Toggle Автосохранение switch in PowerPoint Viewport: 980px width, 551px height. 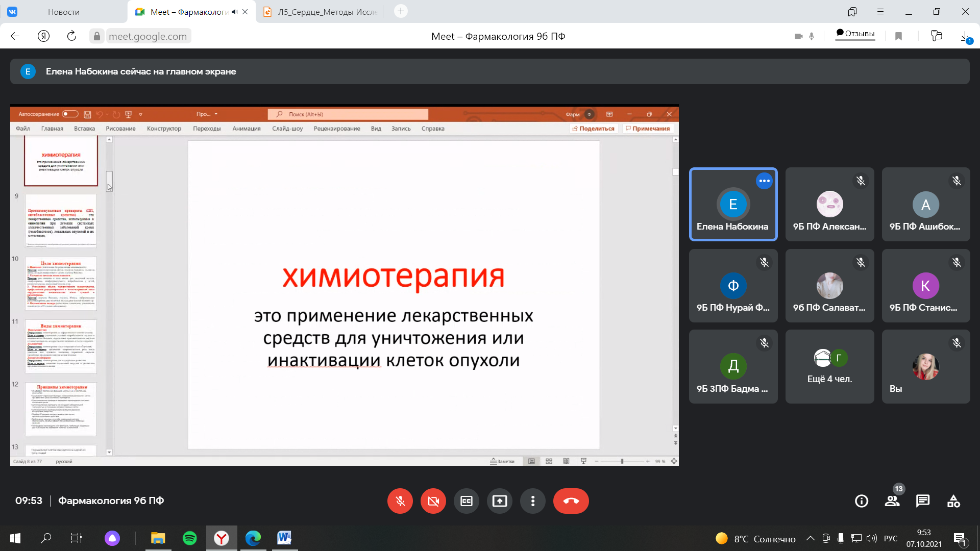(70, 114)
